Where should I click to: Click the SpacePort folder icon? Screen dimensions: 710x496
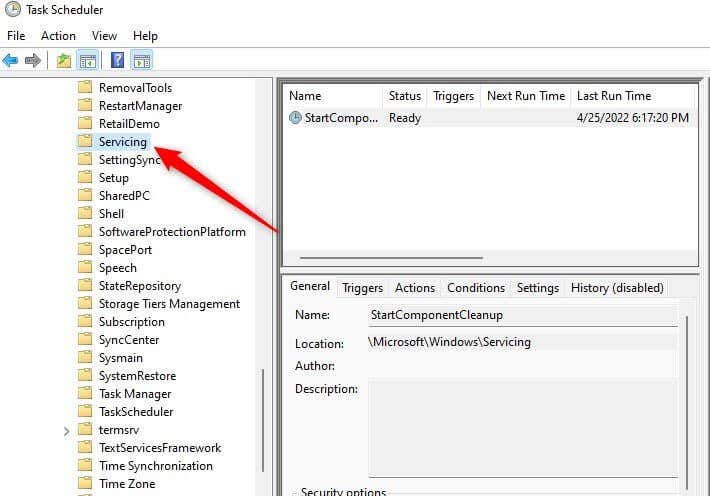pos(85,249)
